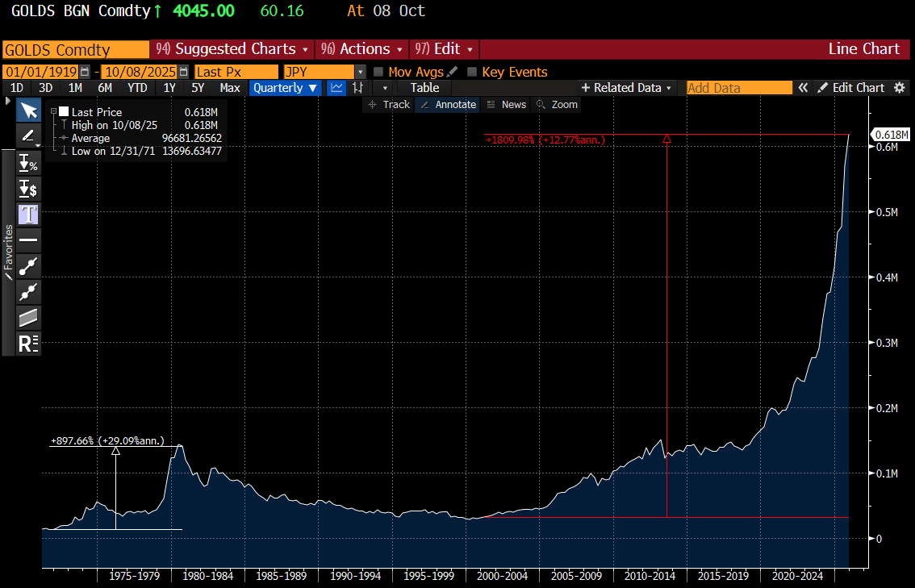Screen dimensions: 915x588
Task: Click the start date field 01/01/1919
Action: [41, 72]
